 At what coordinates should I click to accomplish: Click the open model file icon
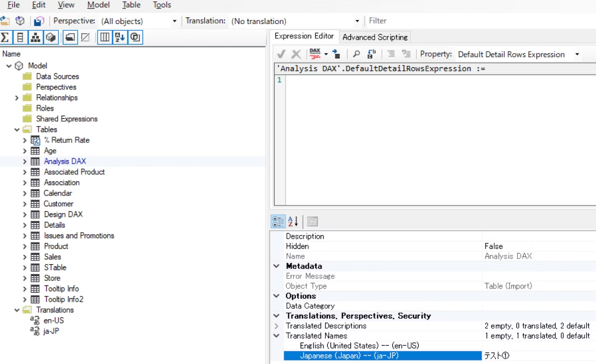pyautogui.click(x=5, y=21)
